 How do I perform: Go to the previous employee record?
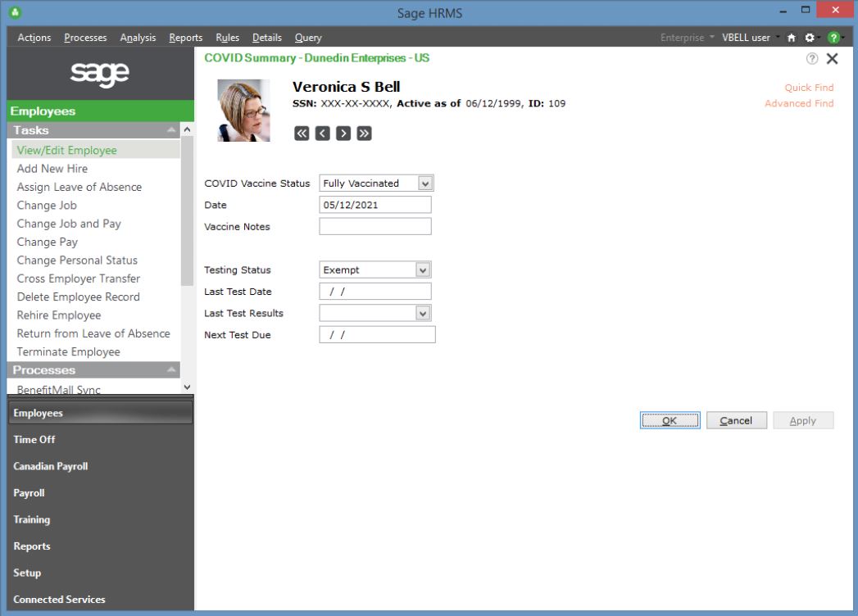(x=322, y=134)
